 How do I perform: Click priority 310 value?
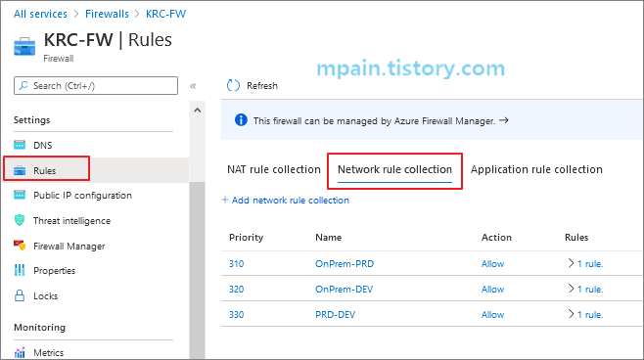(x=236, y=263)
